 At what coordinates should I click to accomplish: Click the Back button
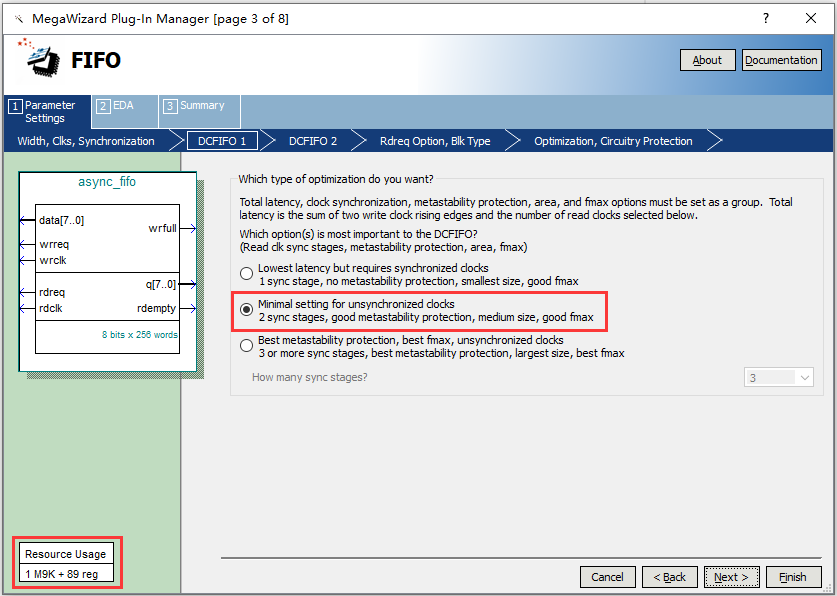669,577
